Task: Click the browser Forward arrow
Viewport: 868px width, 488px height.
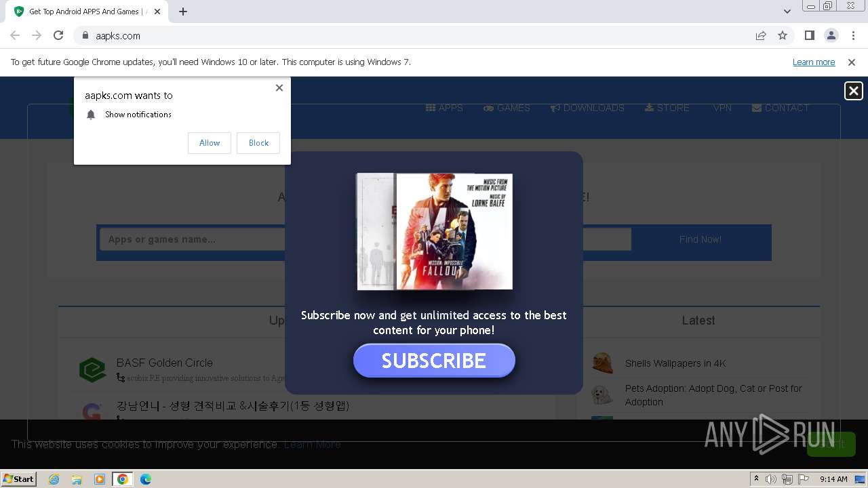Action: coord(37,35)
